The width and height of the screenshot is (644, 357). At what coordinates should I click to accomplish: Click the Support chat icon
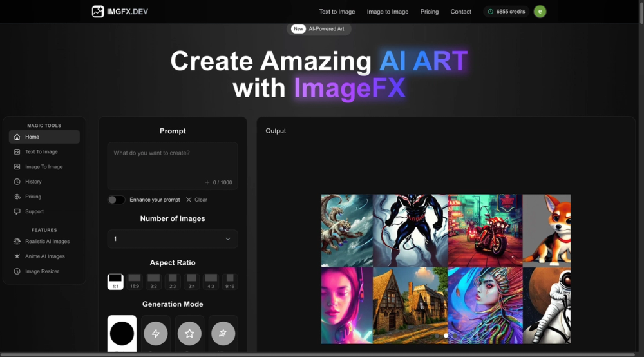pos(17,211)
